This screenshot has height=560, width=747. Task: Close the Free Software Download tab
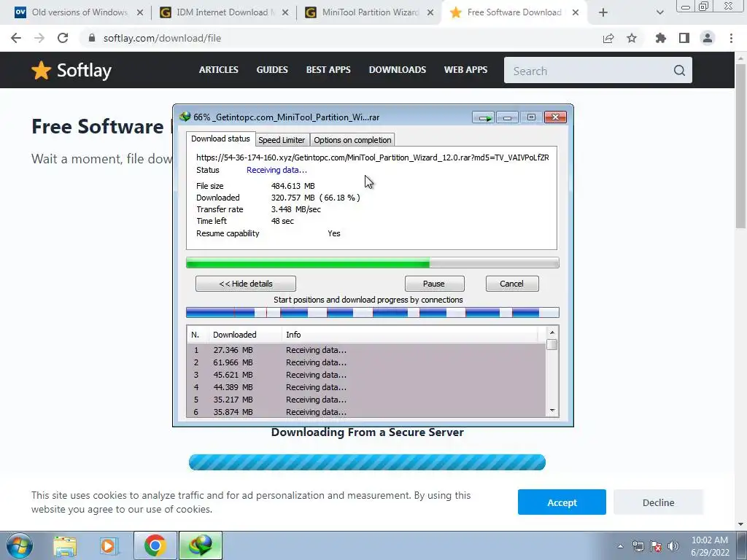click(x=576, y=12)
